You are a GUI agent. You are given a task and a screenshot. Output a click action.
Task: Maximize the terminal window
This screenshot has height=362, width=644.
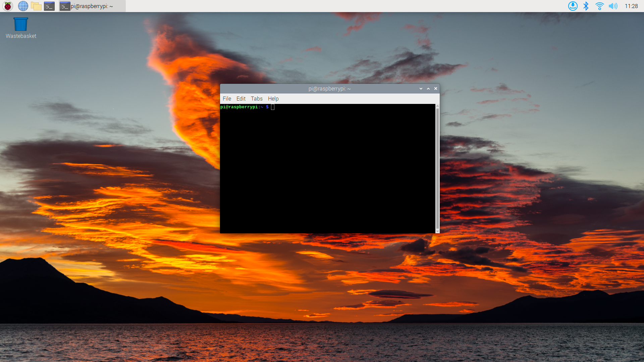pos(428,88)
